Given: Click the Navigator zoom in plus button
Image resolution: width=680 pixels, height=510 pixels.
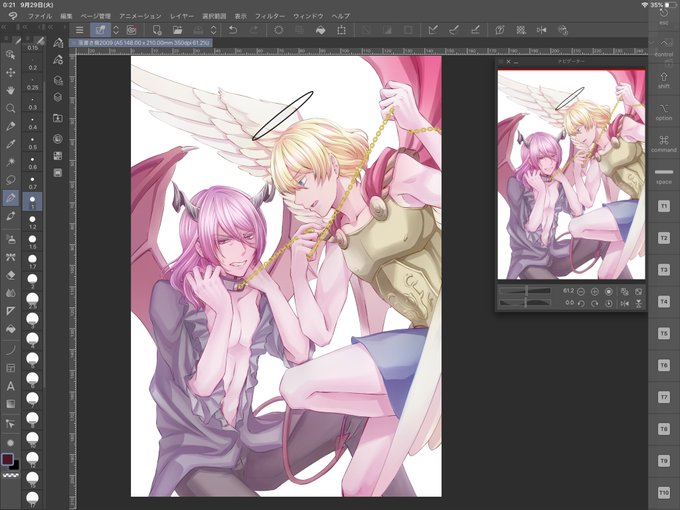Looking at the screenshot, I should click(x=595, y=291).
